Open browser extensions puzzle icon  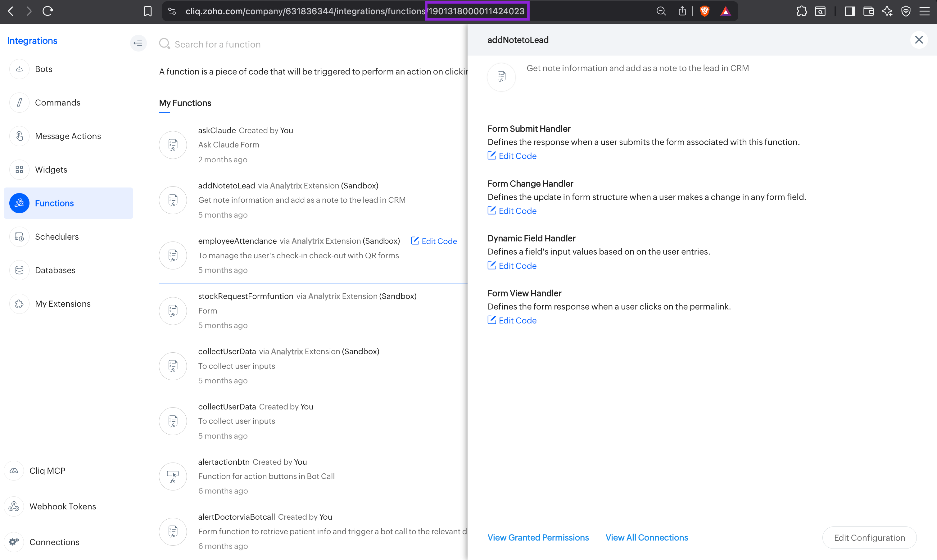click(x=802, y=11)
